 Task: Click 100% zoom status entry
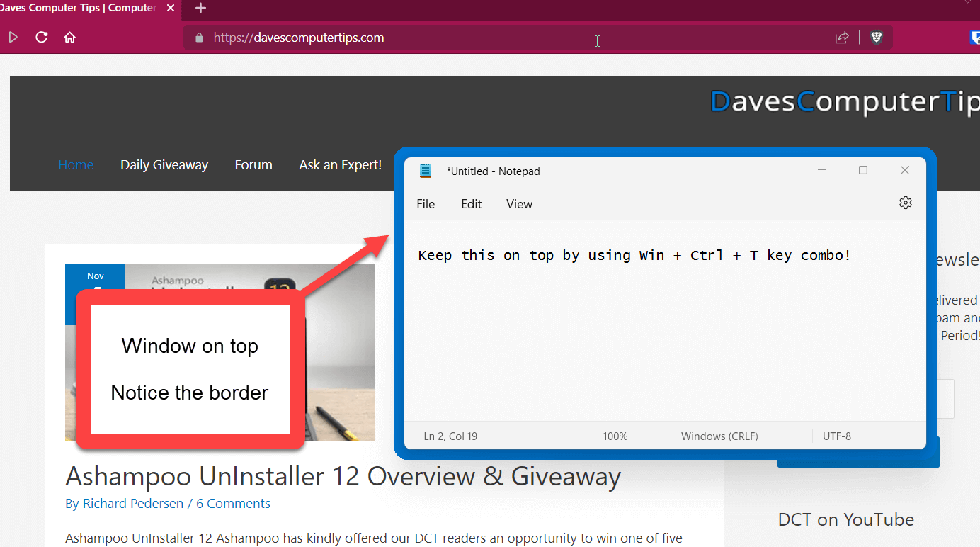tap(615, 436)
